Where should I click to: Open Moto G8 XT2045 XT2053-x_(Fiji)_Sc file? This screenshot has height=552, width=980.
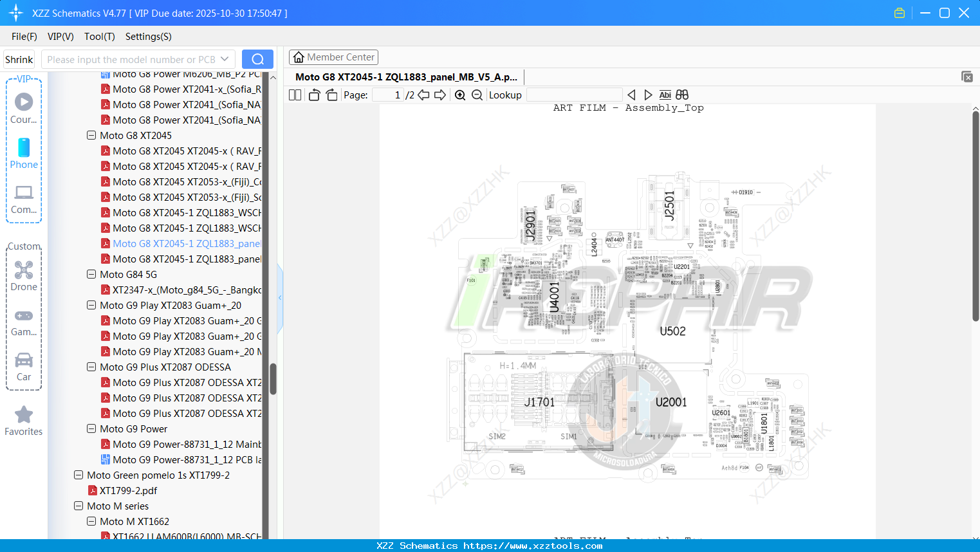187,198
